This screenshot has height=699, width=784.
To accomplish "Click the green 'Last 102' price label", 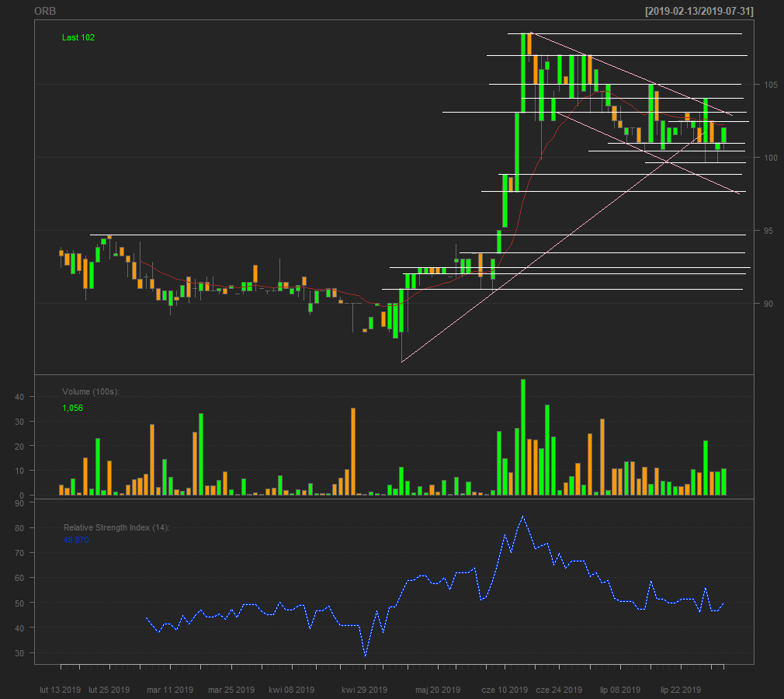I will 78,37.
